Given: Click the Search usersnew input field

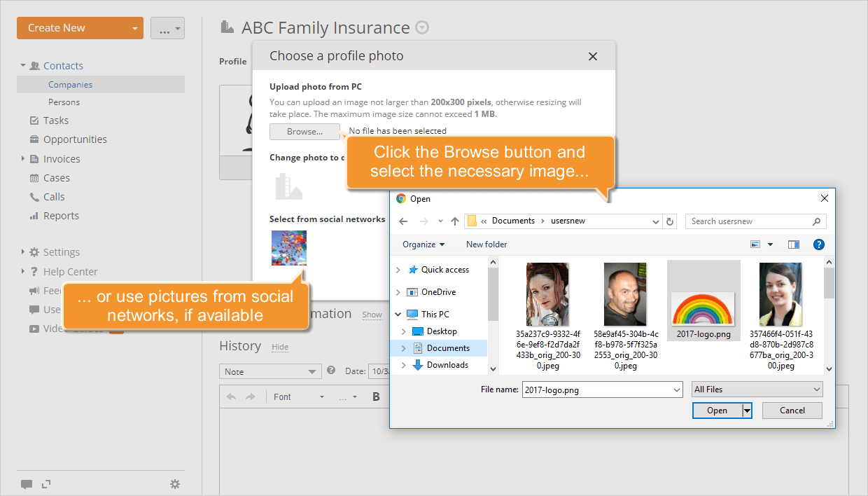Looking at the screenshot, I should 749,221.
